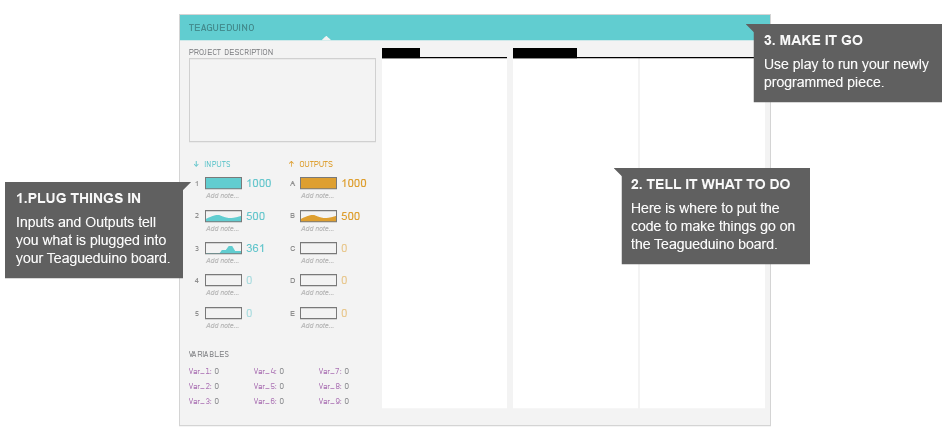Add a note under Output A
Screen dimensions: 950x441
(x=317, y=196)
